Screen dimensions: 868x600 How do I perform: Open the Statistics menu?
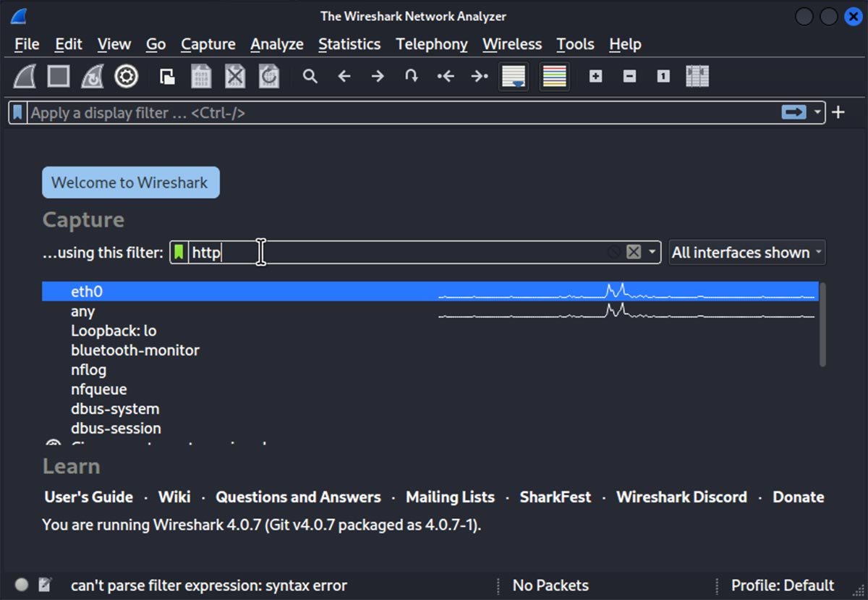[349, 44]
